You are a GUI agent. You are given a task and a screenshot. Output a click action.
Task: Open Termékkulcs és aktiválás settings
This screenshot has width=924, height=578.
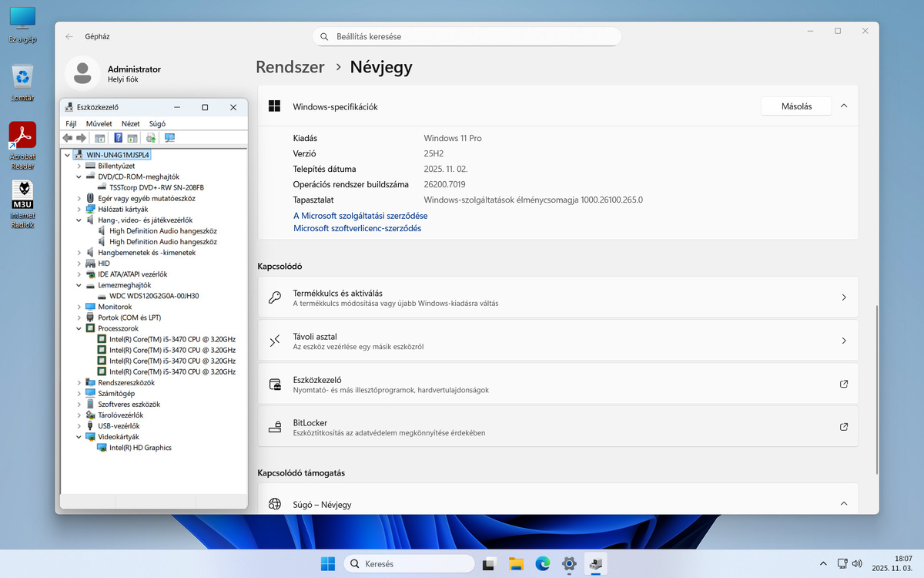coord(558,297)
